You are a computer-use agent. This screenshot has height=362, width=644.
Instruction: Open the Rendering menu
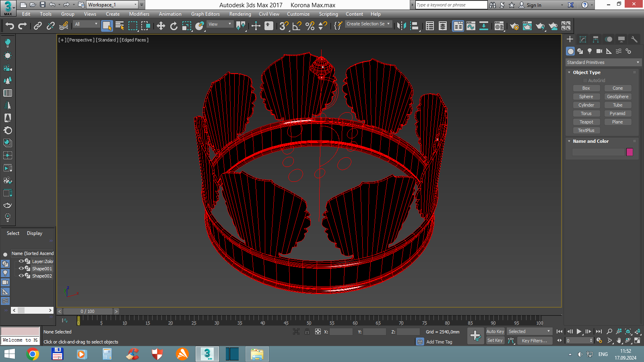click(x=240, y=14)
